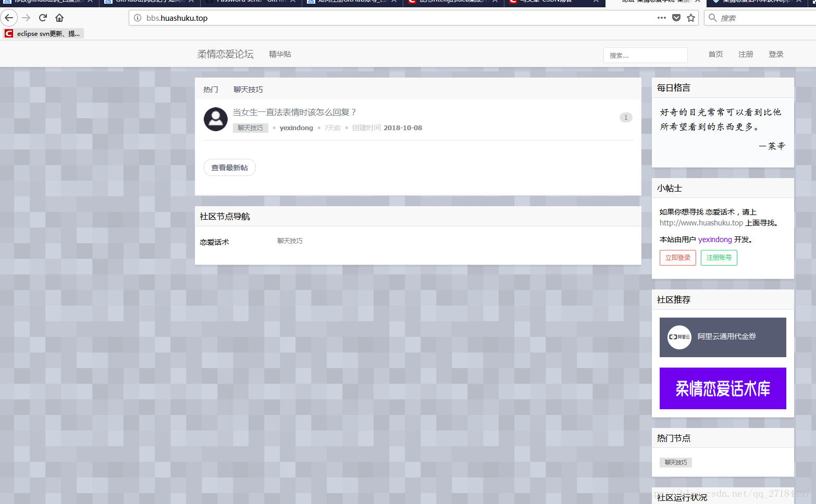Open 聊天技巧 node under 社区节点导航
Image resolution: width=816 pixels, height=504 pixels.
[x=290, y=241]
